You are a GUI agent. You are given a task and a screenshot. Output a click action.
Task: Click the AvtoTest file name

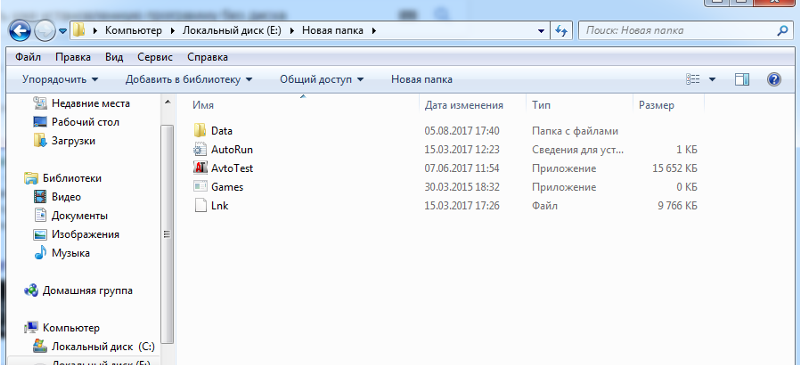click(x=232, y=168)
